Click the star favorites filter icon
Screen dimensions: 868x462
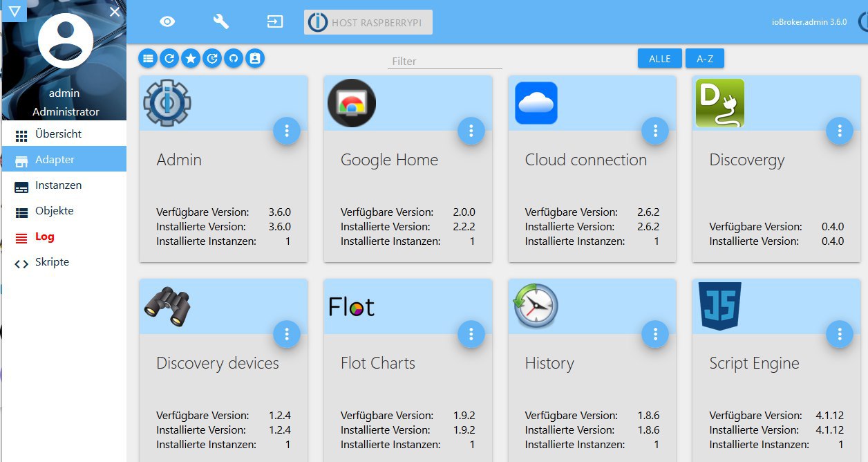(191, 59)
